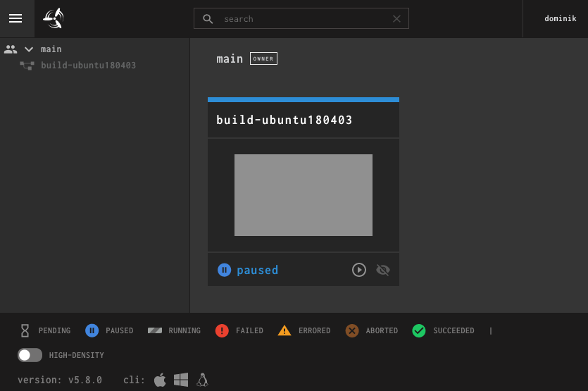The width and height of the screenshot is (588, 391).
Task: Click the ABORTED legend label
Action: click(382, 330)
